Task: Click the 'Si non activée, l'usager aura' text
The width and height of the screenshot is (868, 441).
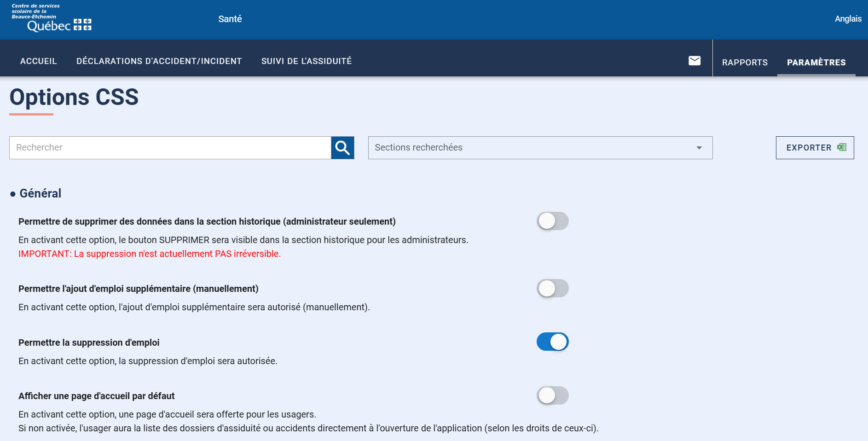Action: click(x=308, y=428)
